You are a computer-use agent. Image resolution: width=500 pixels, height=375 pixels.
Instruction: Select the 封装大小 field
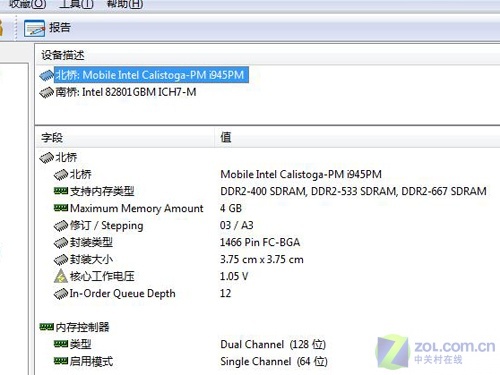[x=91, y=259]
